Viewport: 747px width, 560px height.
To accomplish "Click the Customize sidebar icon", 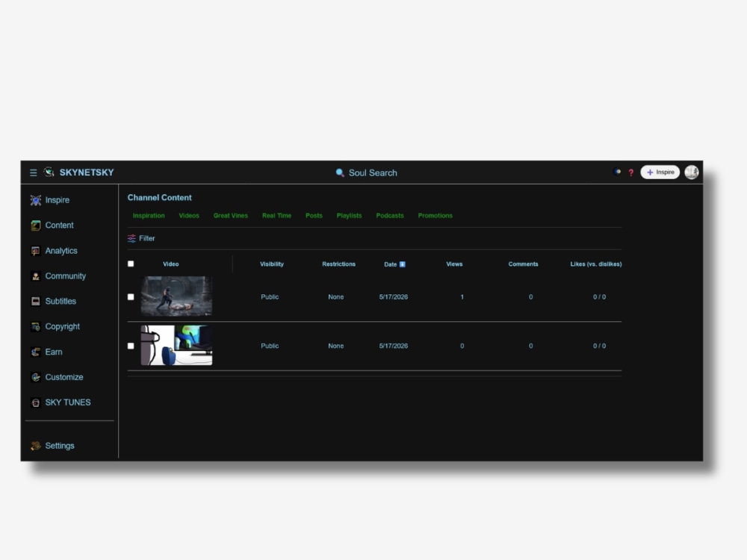I will pos(36,377).
